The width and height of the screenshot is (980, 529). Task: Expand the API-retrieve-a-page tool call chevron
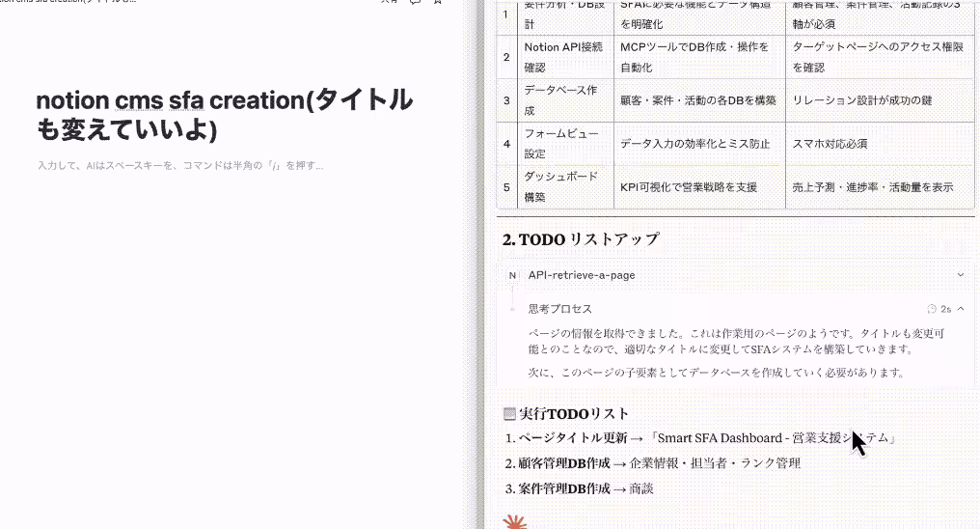[x=961, y=275]
